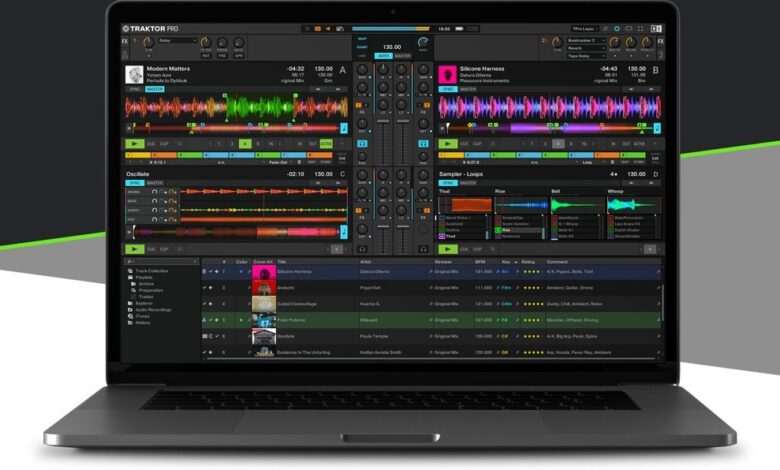This screenshot has height=470, width=780.
Task: Toggle fullscreen icon in header
Action: point(640,29)
